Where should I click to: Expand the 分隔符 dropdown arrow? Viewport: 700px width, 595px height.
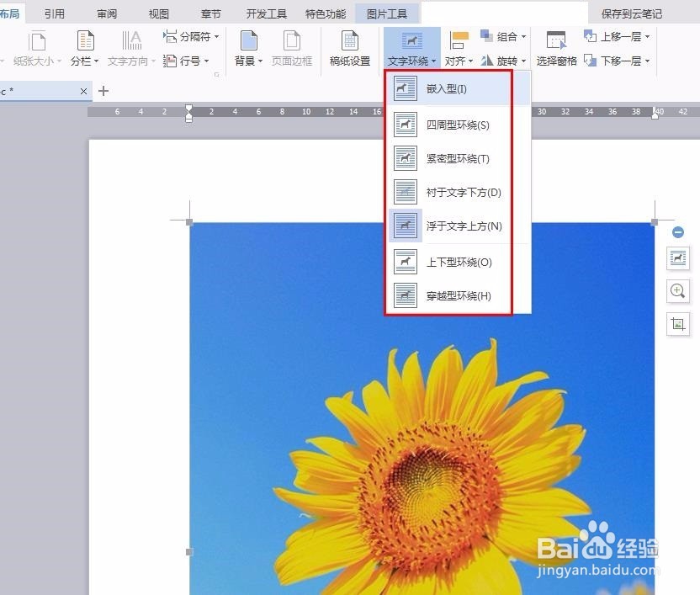pyautogui.click(x=216, y=36)
